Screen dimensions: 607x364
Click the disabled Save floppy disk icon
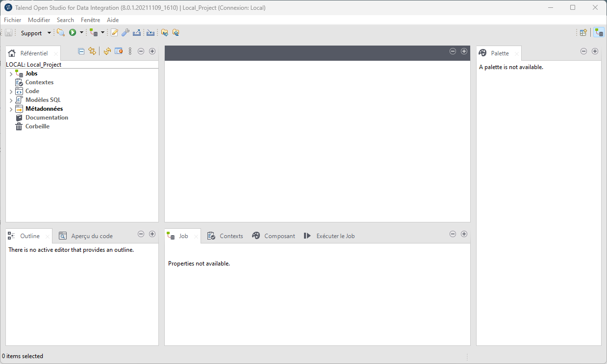click(x=9, y=33)
